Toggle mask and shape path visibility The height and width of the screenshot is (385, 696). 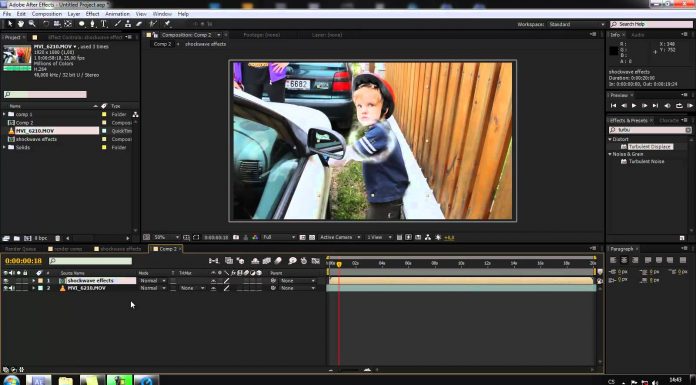[x=196, y=238]
